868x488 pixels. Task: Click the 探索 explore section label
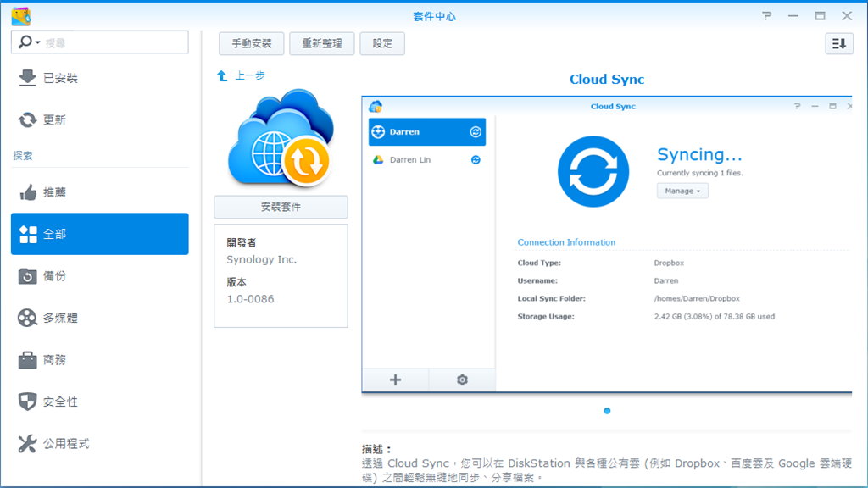[x=23, y=156]
